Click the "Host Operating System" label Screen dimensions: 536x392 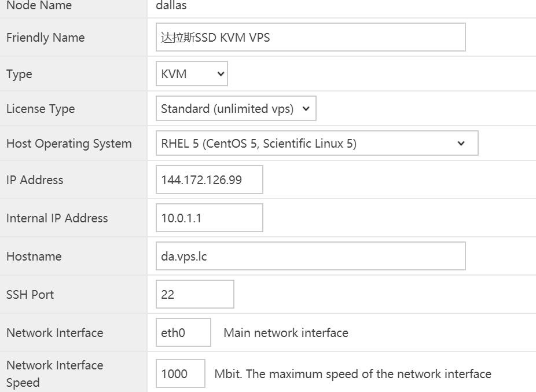69,144
